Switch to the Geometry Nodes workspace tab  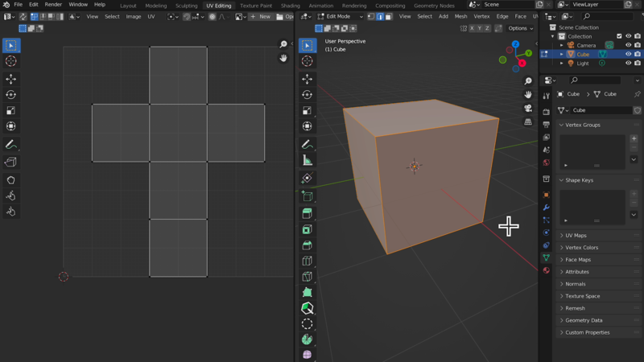(x=434, y=6)
